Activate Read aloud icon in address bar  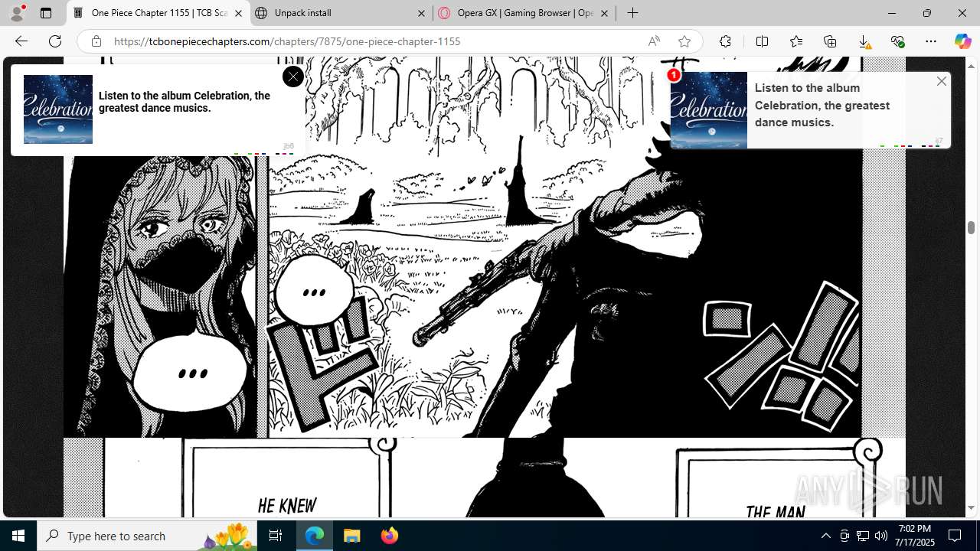[654, 41]
